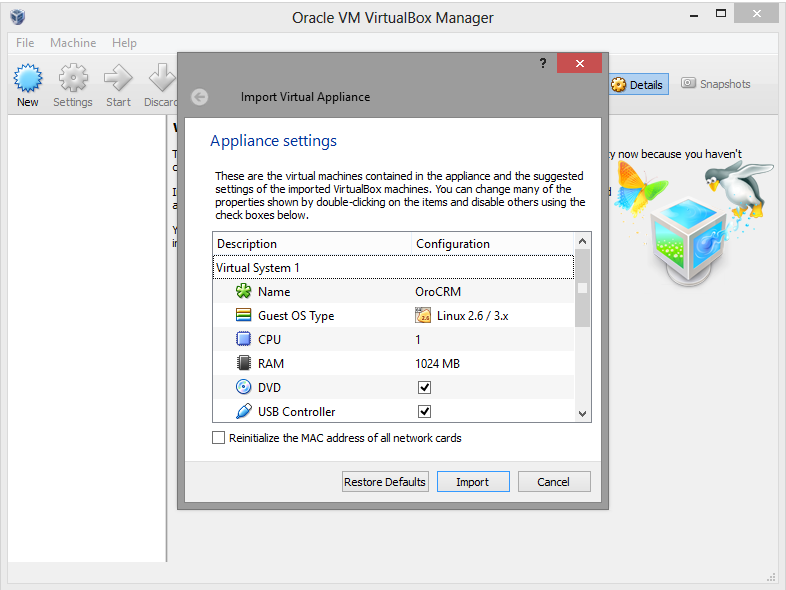Click the Restore Defaults button
786x590 pixels.
pyautogui.click(x=385, y=482)
